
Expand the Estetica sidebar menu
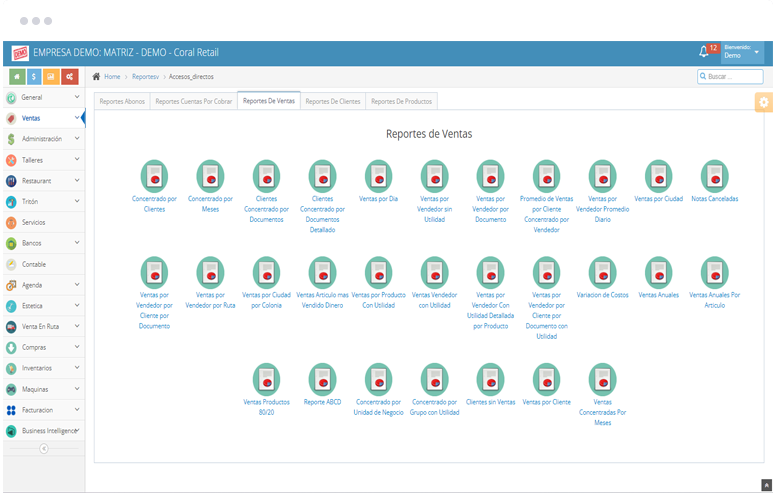click(44, 306)
